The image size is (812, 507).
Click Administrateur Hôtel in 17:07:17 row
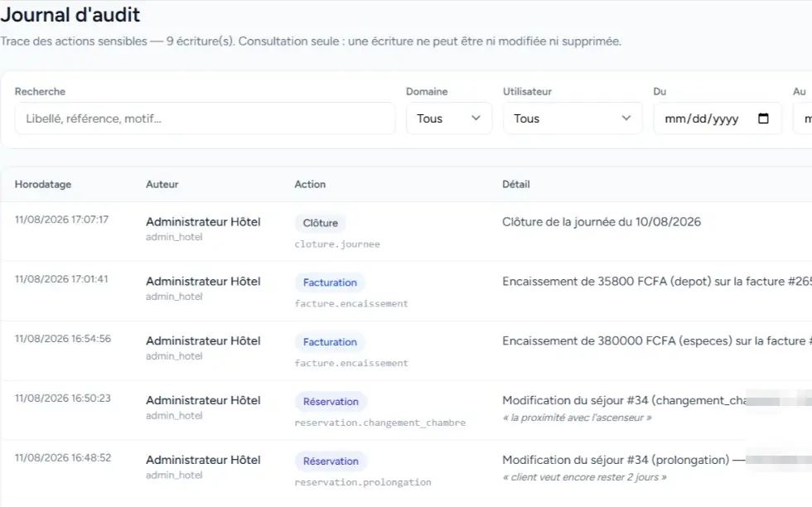(x=203, y=222)
